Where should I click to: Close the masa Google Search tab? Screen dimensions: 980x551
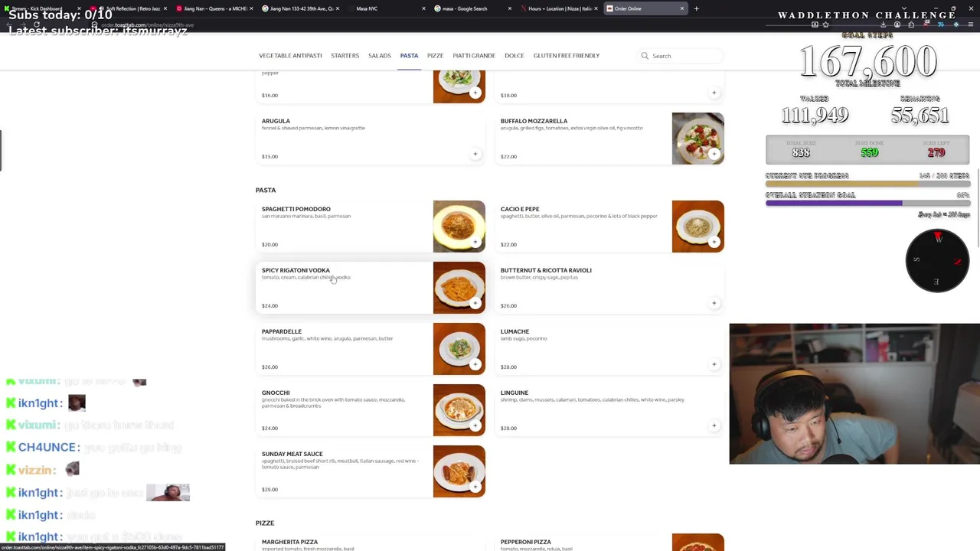tap(509, 8)
